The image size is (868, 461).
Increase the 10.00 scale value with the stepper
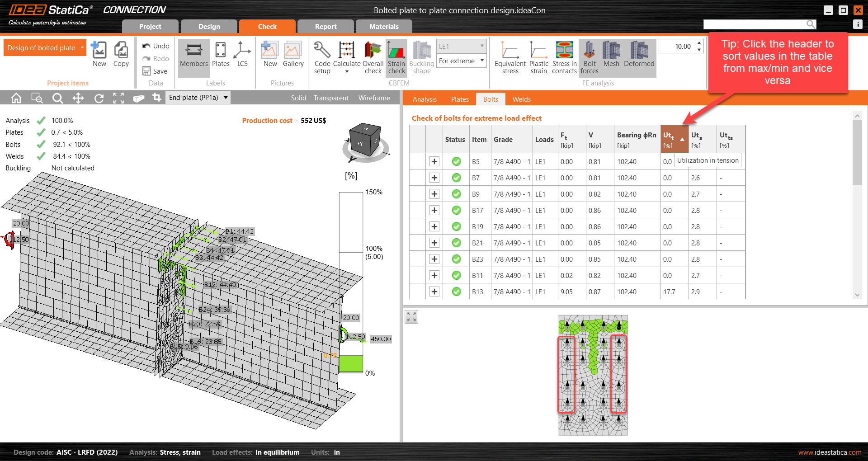click(699, 43)
